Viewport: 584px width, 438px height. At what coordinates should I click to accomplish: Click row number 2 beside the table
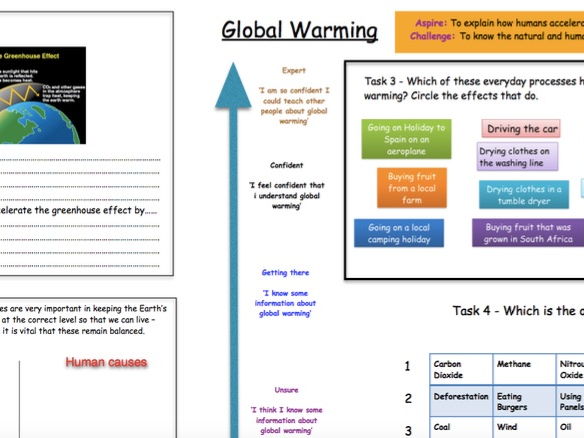[408, 399]
